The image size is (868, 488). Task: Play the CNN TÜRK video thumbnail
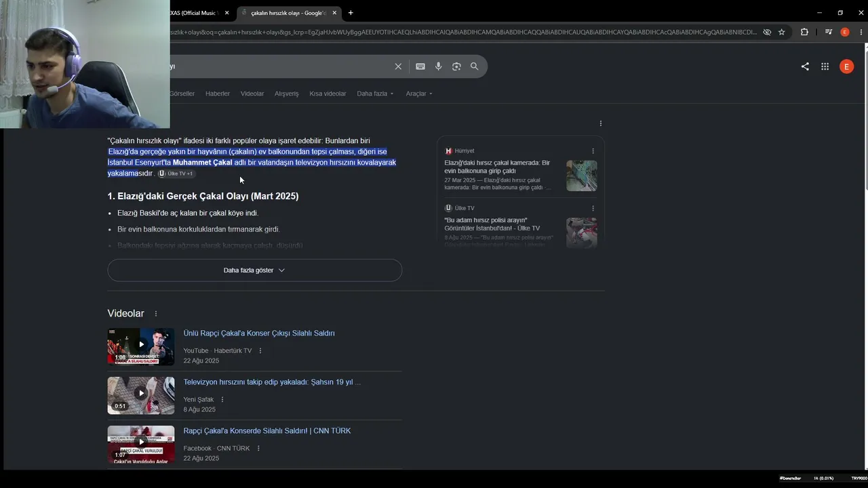(141, 444)
